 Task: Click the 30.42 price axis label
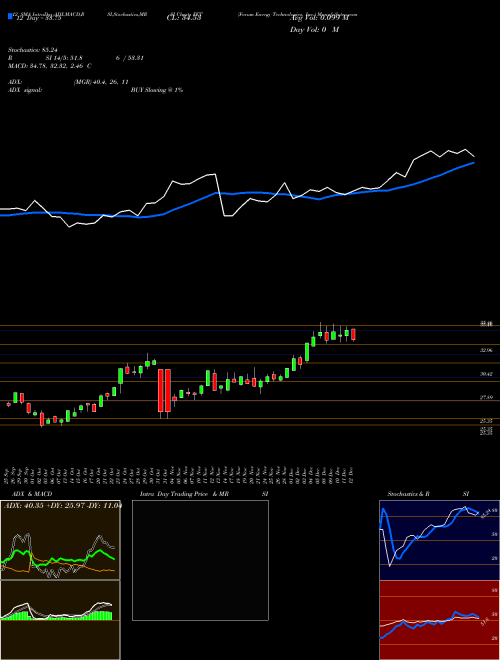point(486,374)
